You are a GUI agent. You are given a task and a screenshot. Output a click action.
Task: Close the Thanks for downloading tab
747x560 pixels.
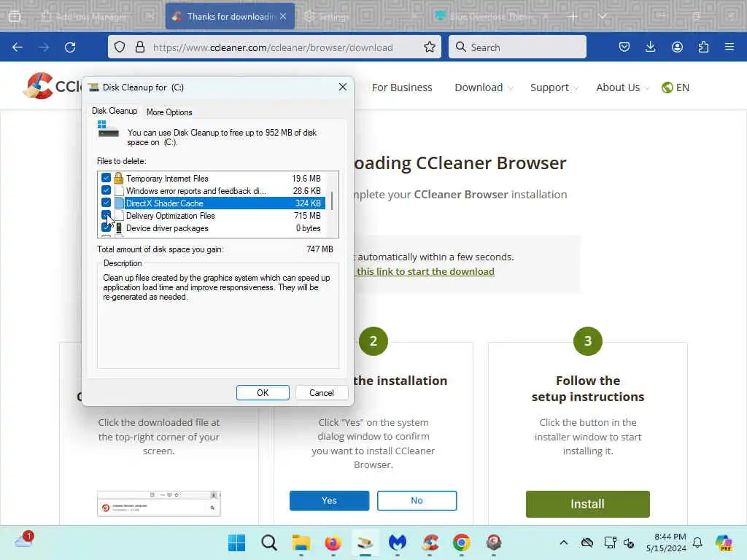283,16
